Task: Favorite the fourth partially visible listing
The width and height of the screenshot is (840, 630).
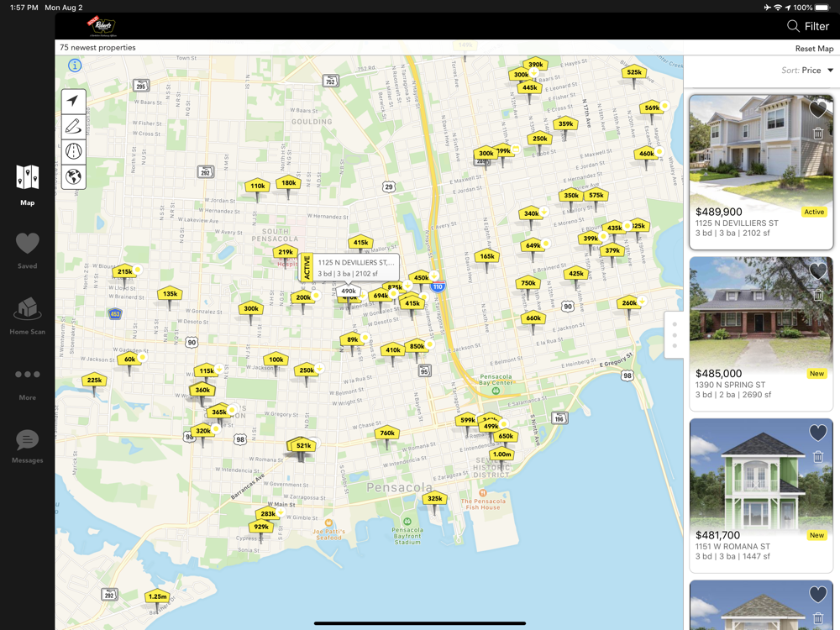Action: 817,595
